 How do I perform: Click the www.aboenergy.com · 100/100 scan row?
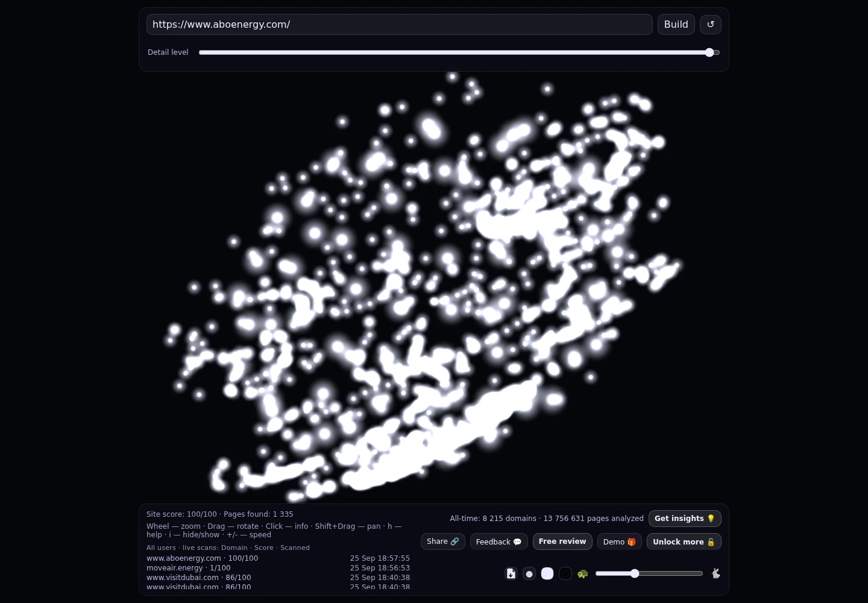pyautogui.click(x=278, y=558)
